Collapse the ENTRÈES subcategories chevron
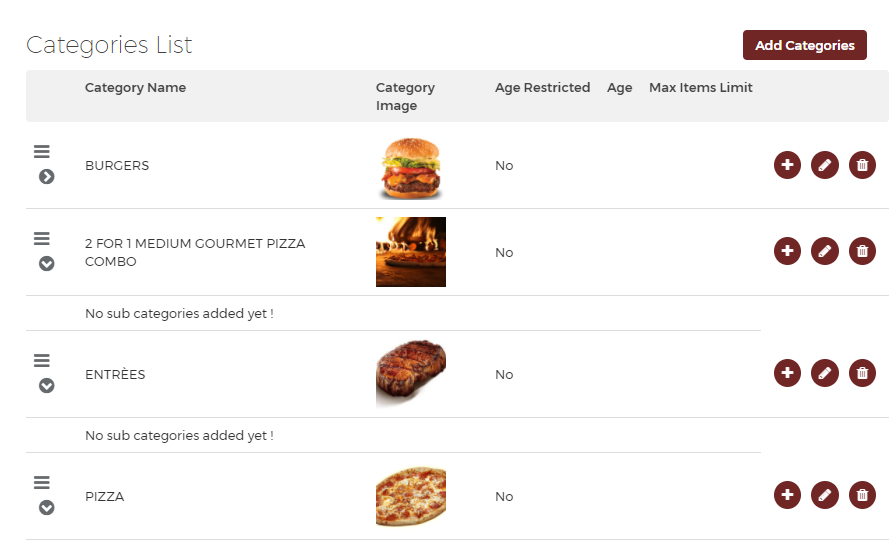 point(47,386)
